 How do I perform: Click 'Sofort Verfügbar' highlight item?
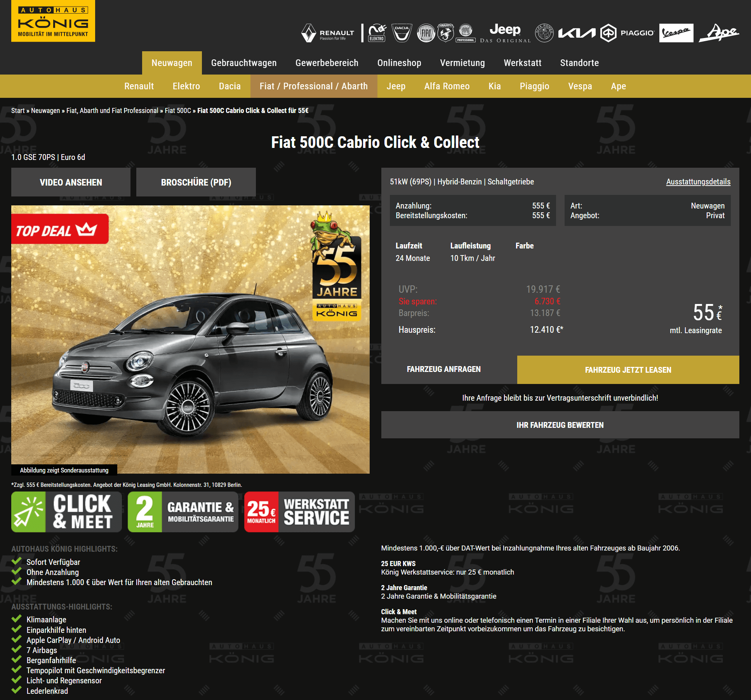click(53, 562)
